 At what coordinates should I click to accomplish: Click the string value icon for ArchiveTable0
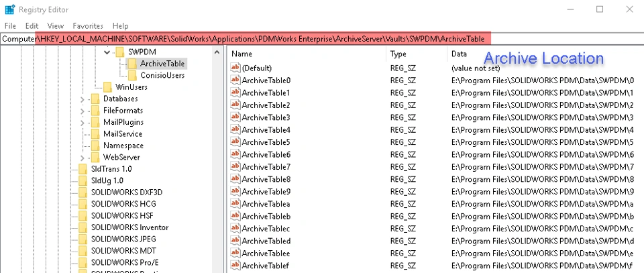[x=235, y=80]
